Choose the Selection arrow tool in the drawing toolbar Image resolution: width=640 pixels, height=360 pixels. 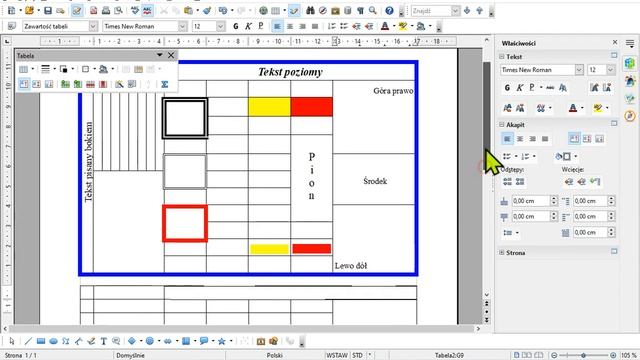[x=11, y=341]
